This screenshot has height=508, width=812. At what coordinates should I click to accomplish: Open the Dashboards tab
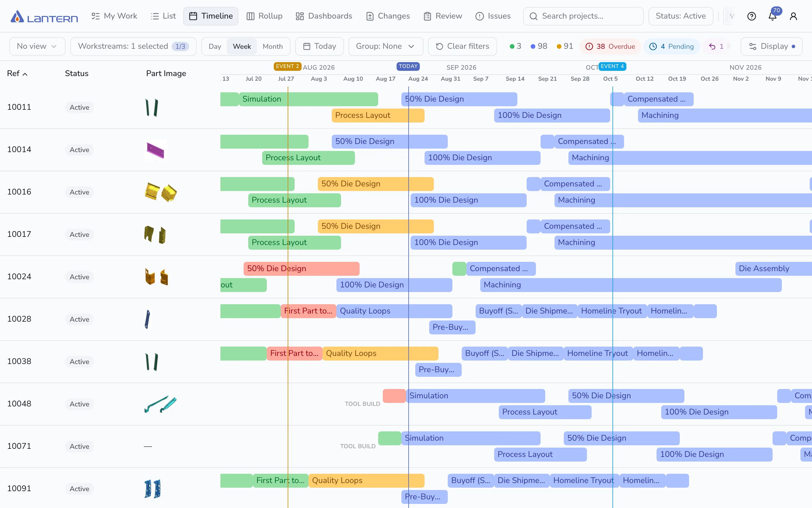[x=324, y=16]
